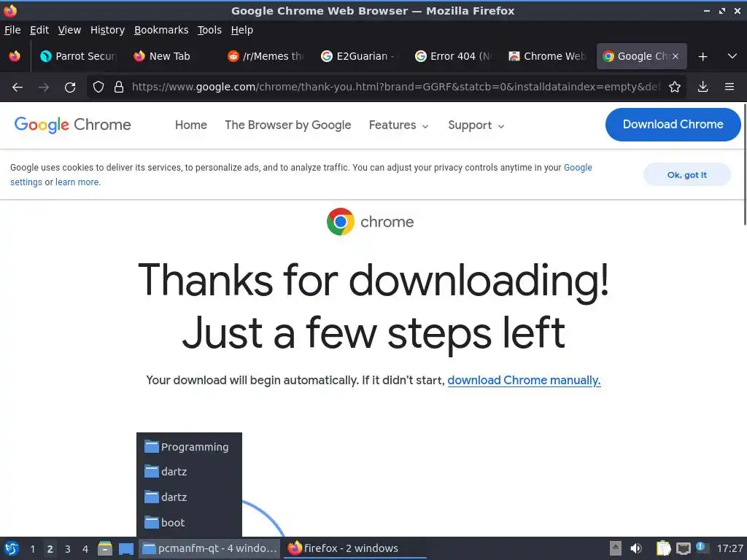Viewport: 747px width, 560px height.
Task: Switch to the /r/Memes tab
Action: (266, 56)
